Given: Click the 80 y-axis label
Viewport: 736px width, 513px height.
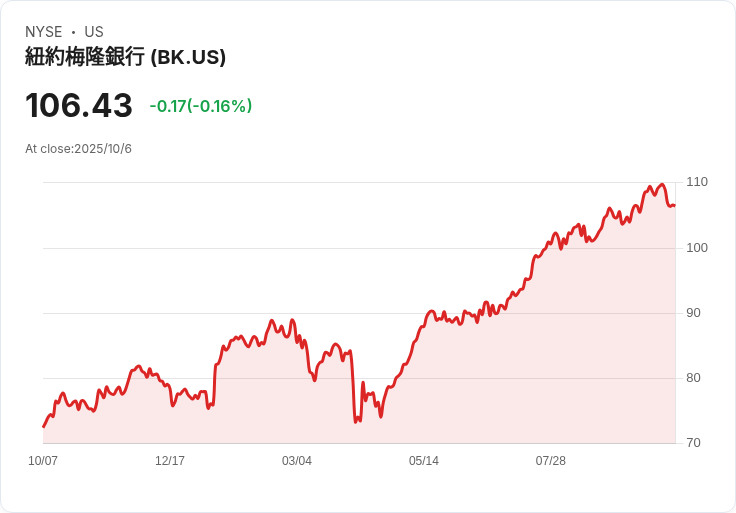Looking at the screenshot, I should [693, 378].
